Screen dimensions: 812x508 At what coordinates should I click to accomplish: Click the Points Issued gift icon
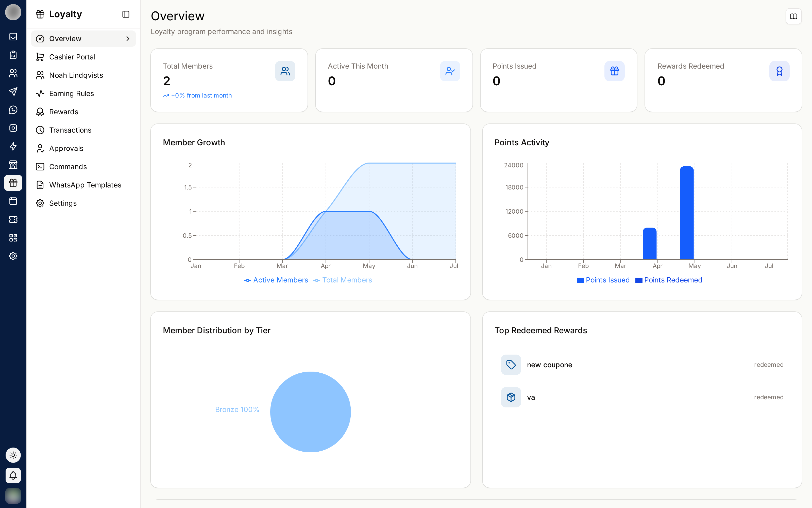614,71
